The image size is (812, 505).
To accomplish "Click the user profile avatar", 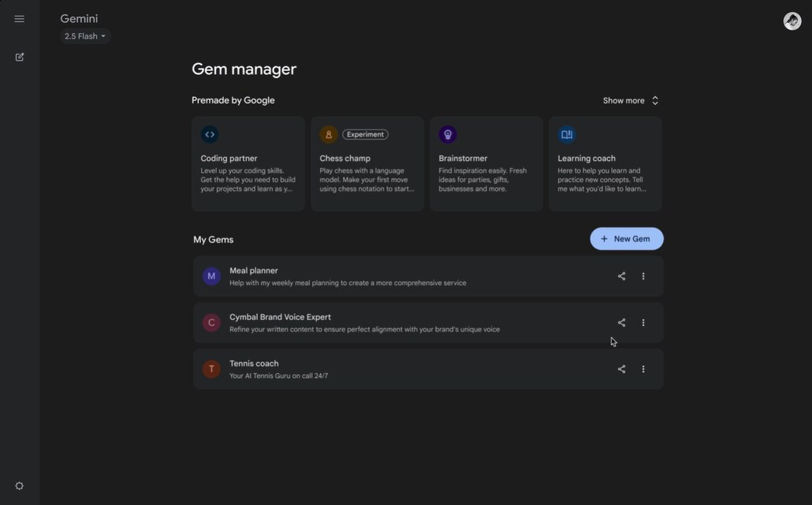I will click(792, 21).
